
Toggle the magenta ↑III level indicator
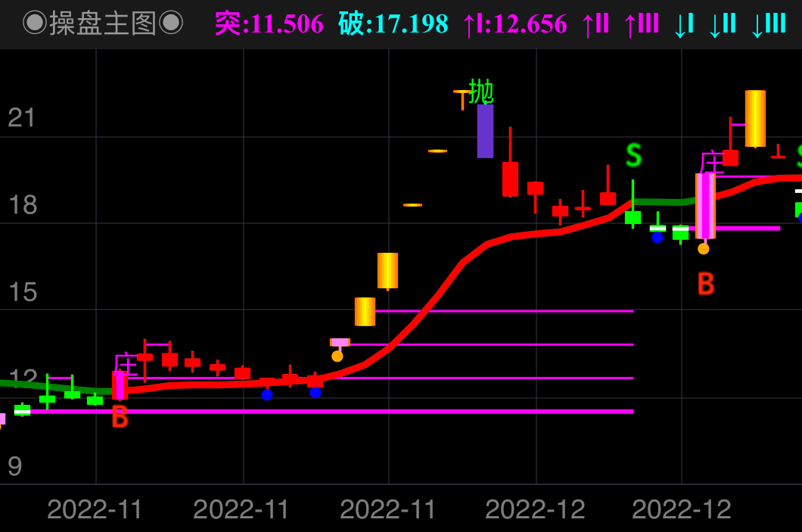(642, 24)
